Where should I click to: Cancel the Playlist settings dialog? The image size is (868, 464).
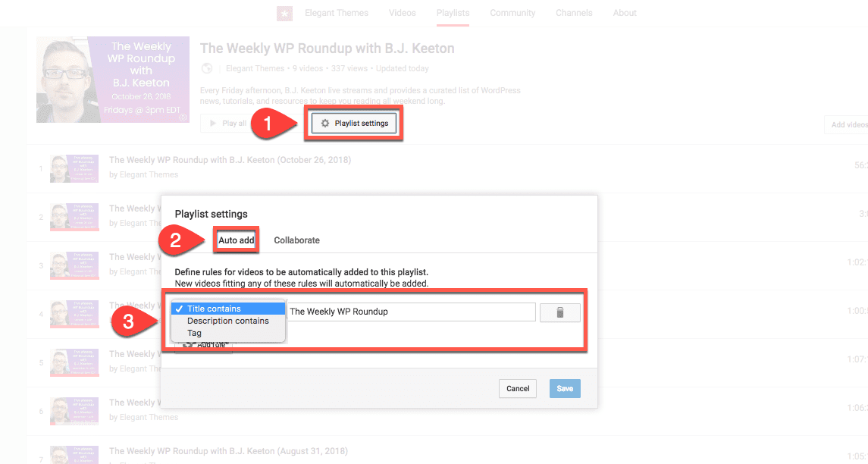[x=517, y=387]
